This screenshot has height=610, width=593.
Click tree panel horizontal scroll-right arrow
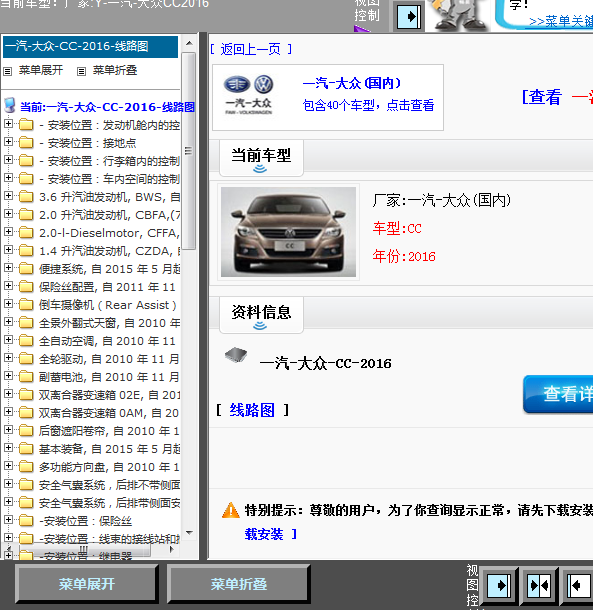[x=172, y=549]
